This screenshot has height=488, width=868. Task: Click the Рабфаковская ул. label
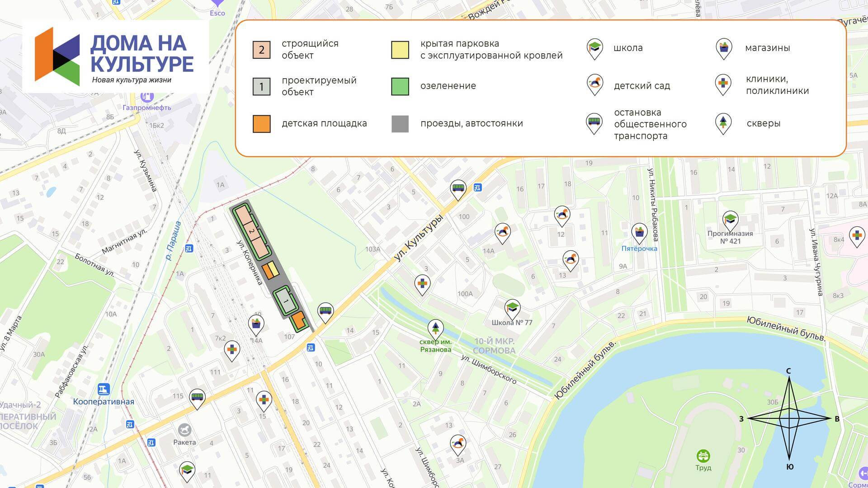tap(72, 371)
